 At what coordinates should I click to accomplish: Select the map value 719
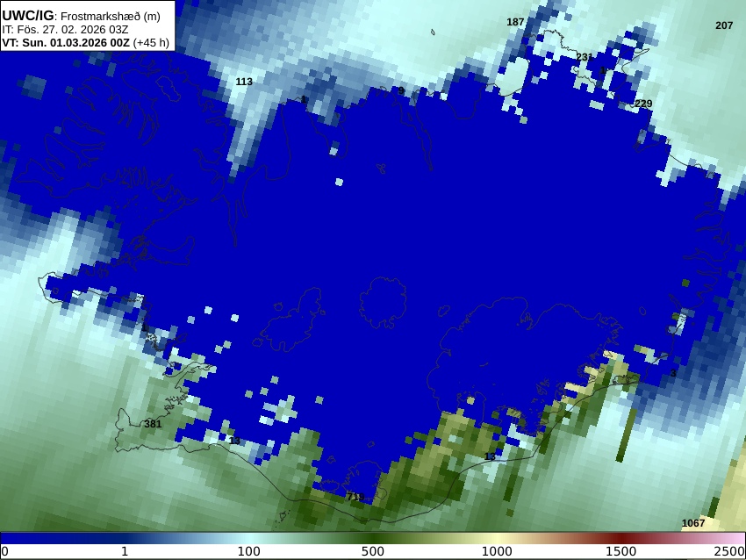tap(355, 497)
